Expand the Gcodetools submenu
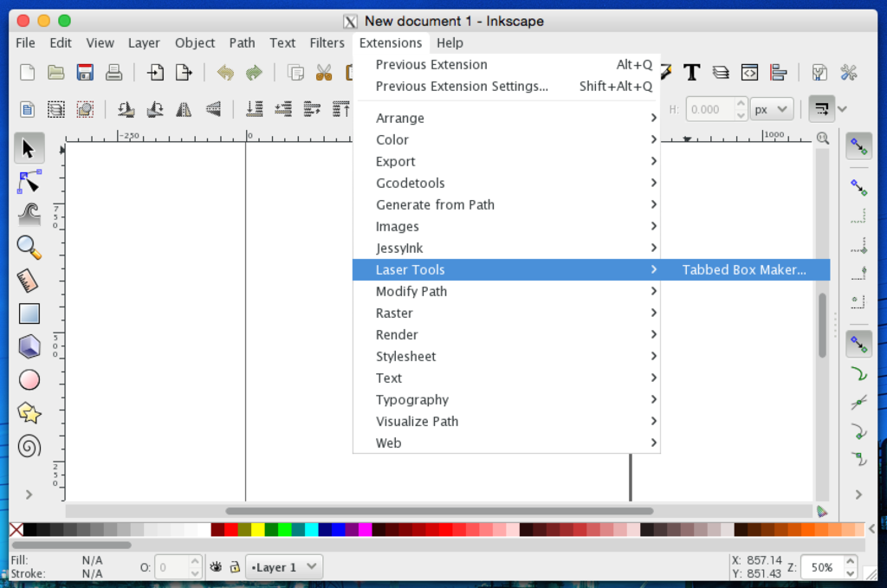 pos(506,183)
